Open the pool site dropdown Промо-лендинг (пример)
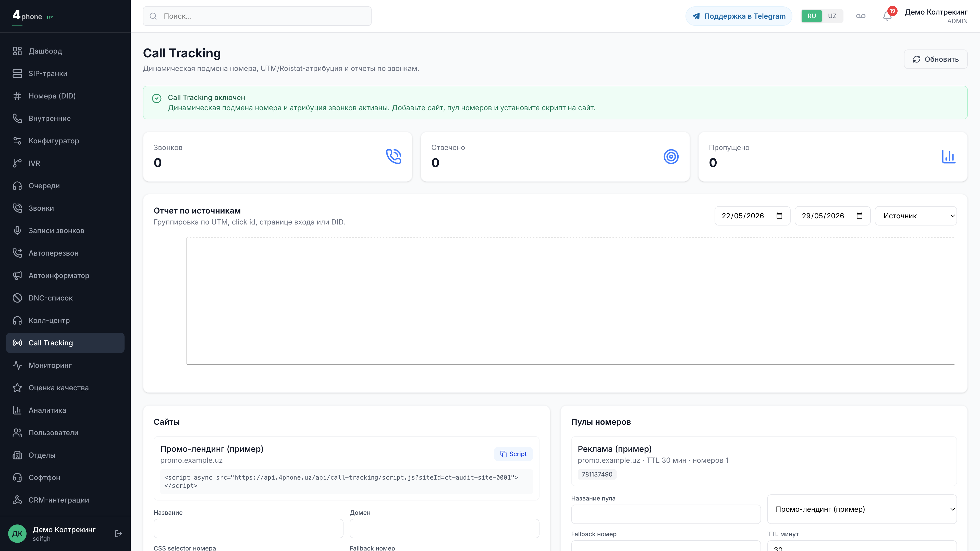Image resolution: width=980 pixels, height=551 pixels. pyautogui.click(x=862, y=509)
